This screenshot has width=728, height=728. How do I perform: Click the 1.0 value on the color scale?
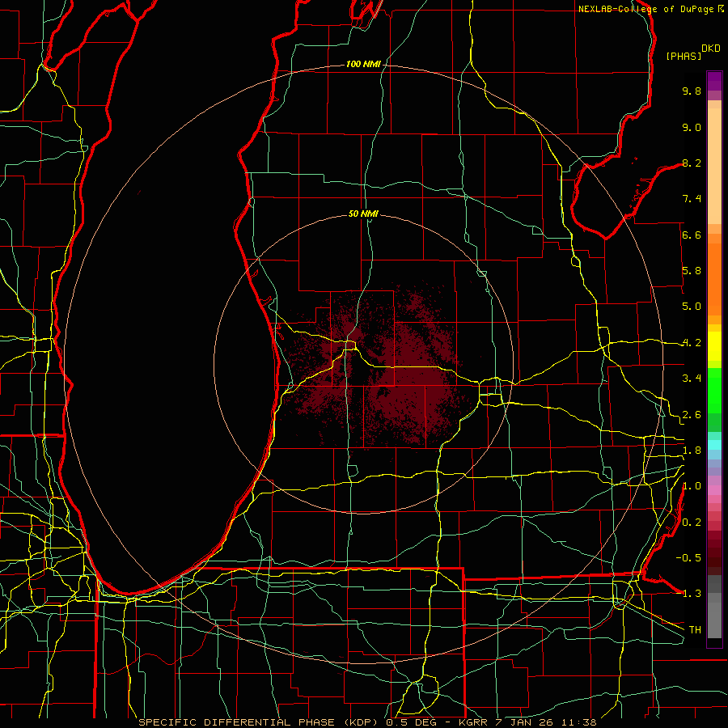pyautogui.click(x=692, y=486)
